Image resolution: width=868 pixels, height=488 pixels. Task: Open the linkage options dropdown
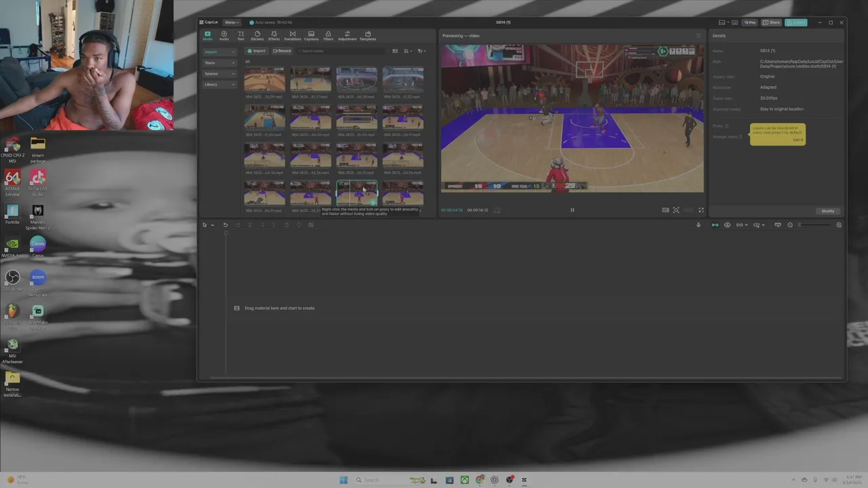[x=742, y=225]
